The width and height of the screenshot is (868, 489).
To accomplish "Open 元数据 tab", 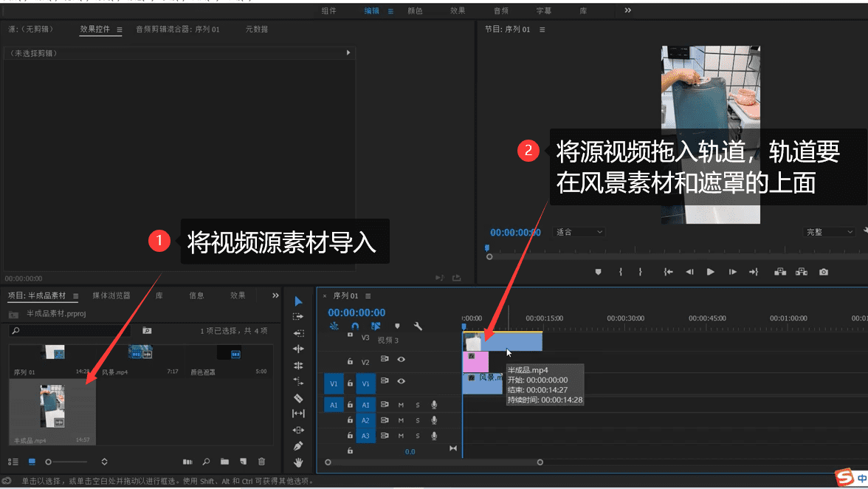I will coord(256,30).
